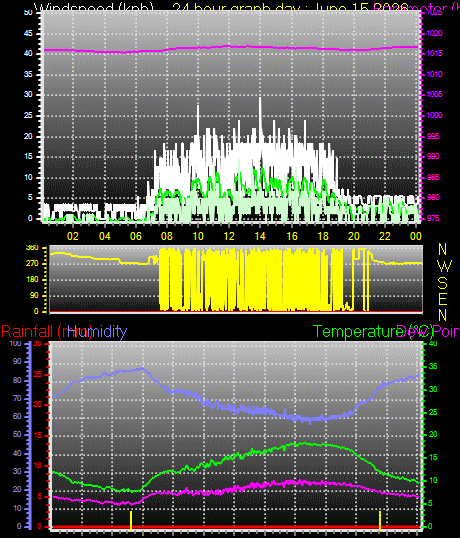Click the magenta "Dew Point" label
The width and height of the screenshot is (460, 538).
coord(428,331)
